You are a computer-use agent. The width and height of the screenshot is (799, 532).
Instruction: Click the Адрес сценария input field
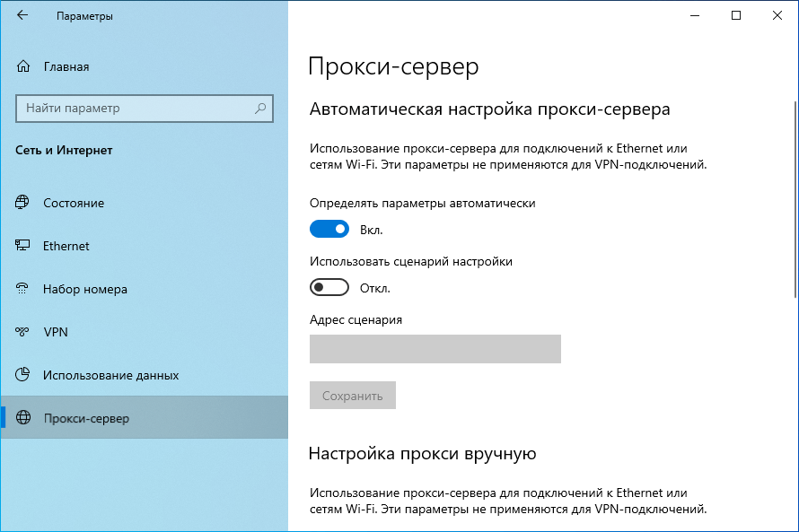(x=435, y=349)
